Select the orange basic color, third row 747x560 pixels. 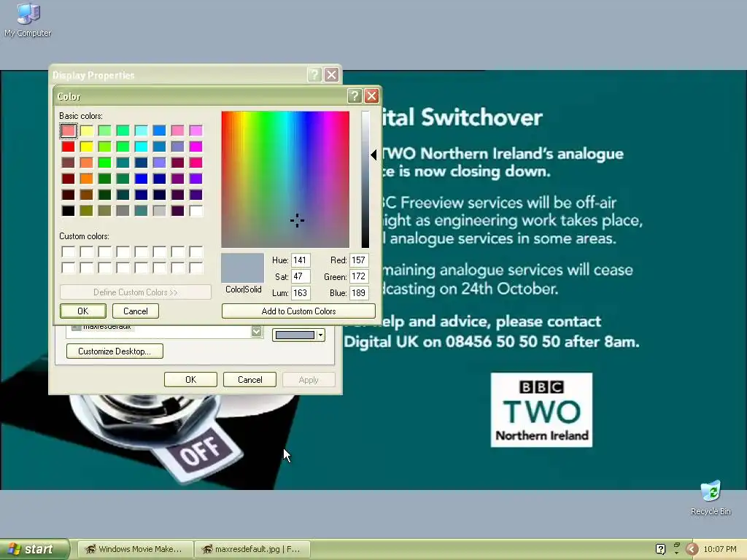86,163
